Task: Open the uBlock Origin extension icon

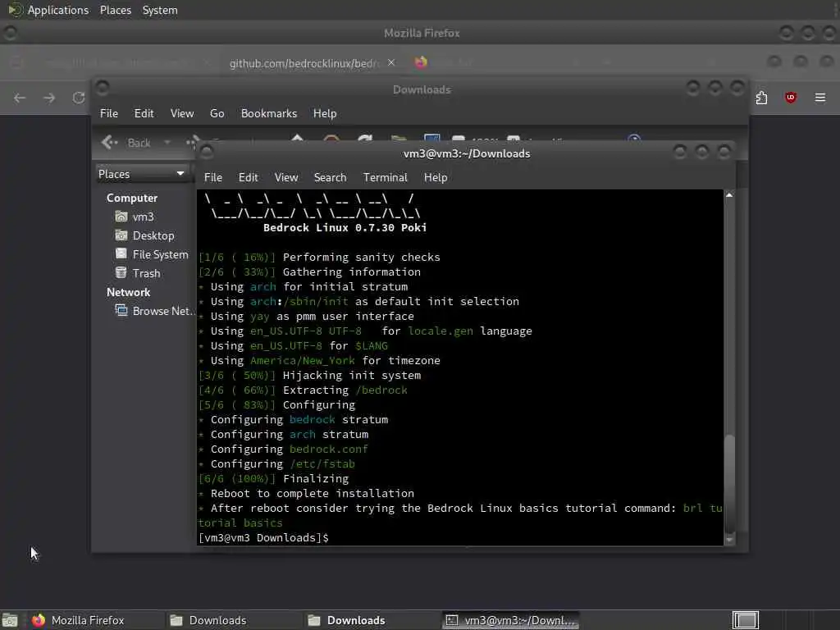Action: [791, 98]
